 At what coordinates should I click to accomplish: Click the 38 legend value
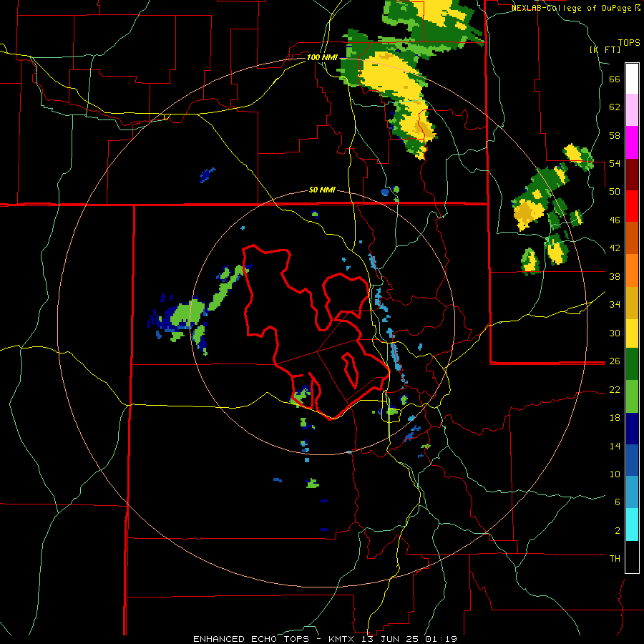point(615,276)
